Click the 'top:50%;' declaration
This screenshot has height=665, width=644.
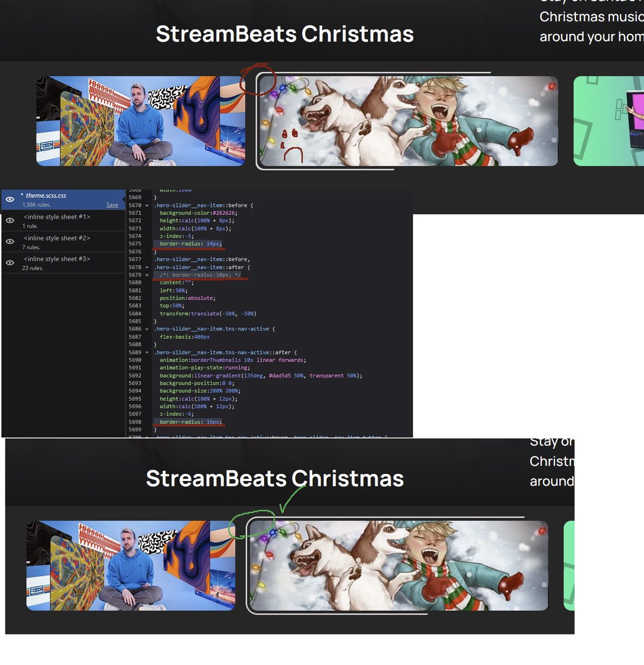[172, 306]
